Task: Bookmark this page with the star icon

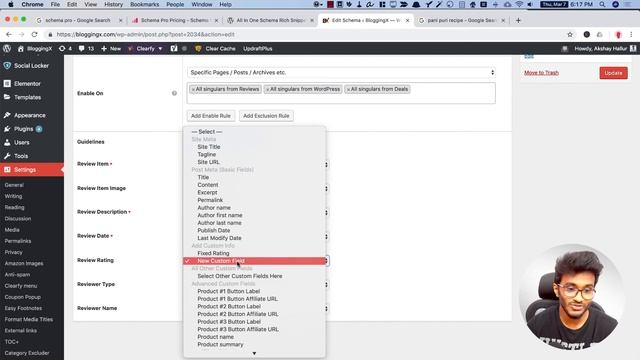Action: coord(570,35)
